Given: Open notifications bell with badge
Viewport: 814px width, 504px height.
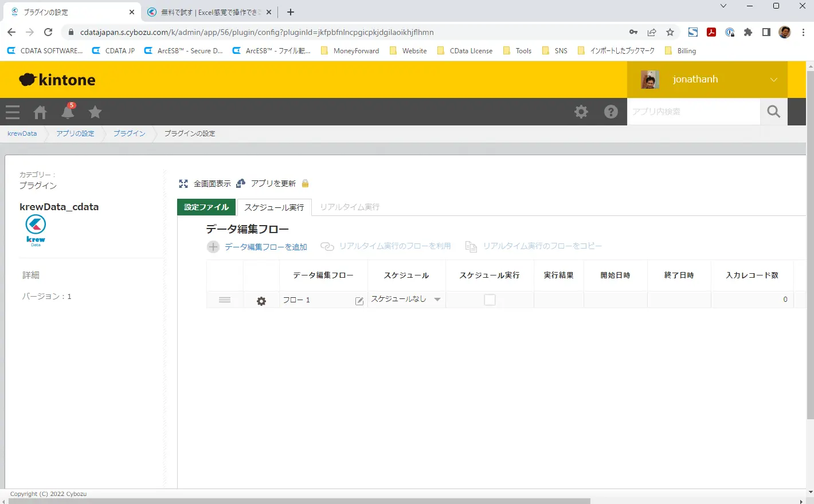Looking at the screenshot, I should [68, 111].
